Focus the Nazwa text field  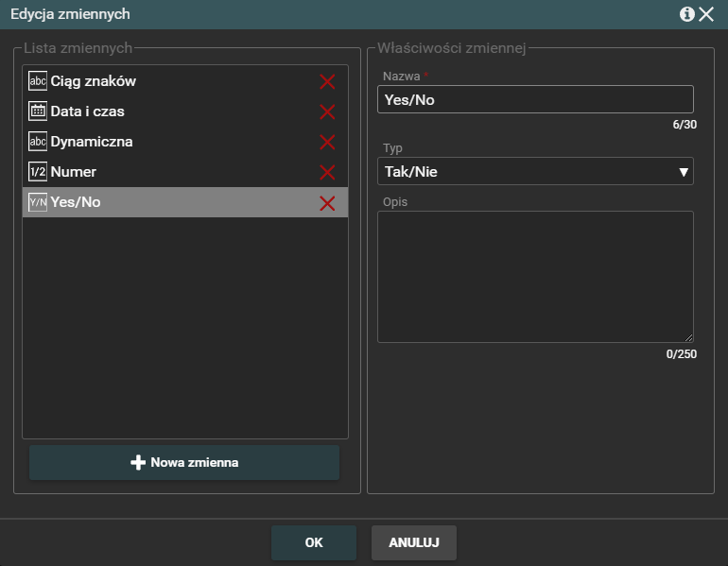pyautogui.click(x=535, y=99)
